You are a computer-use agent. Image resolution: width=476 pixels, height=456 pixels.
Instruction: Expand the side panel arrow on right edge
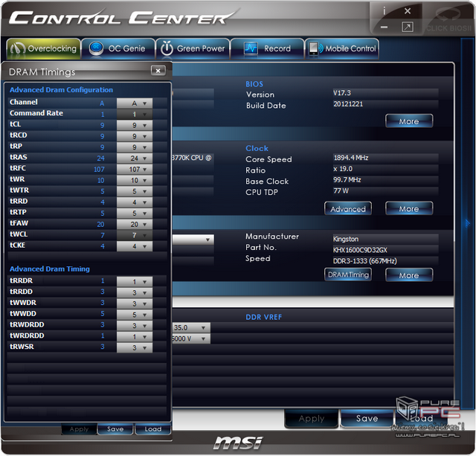point(467,224)
